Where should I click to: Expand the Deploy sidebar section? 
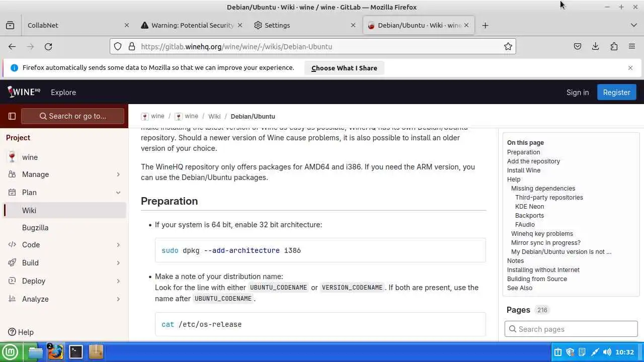(64, 281)
